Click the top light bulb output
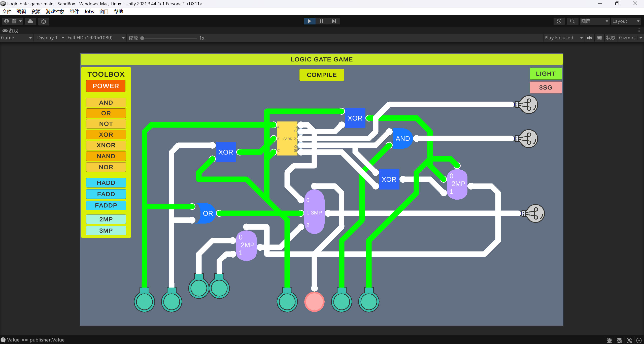644x344 pixels. (528, 105)
